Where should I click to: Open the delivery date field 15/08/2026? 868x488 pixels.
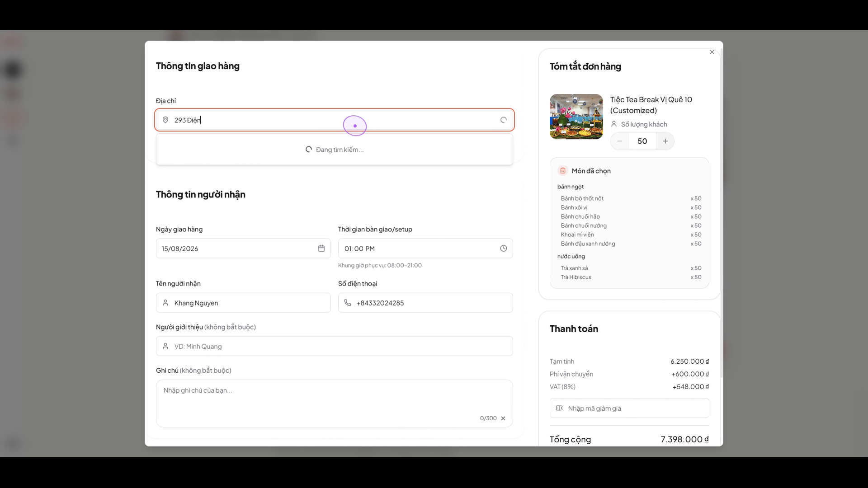243,249
